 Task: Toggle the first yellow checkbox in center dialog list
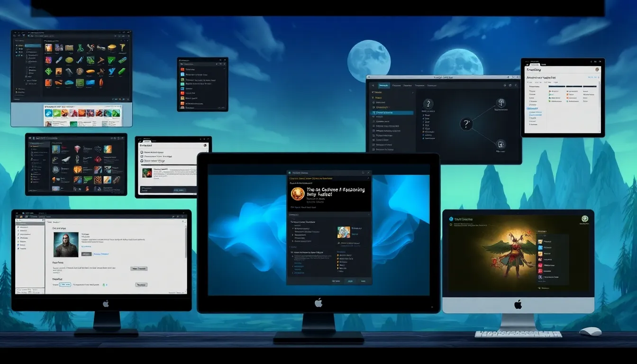pos(338,255)
